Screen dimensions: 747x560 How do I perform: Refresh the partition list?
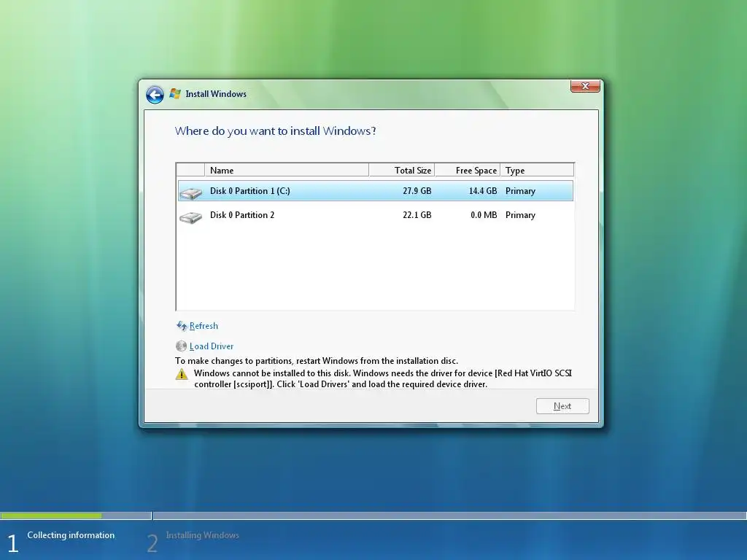(x=204, y=326)
